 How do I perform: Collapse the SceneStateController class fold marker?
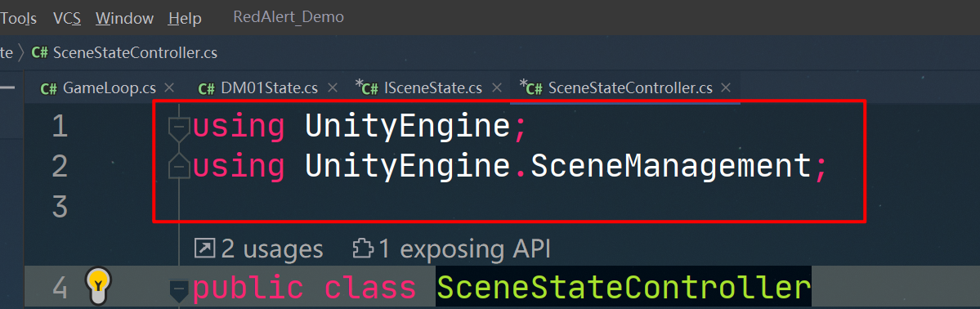[x=179, y=290]
